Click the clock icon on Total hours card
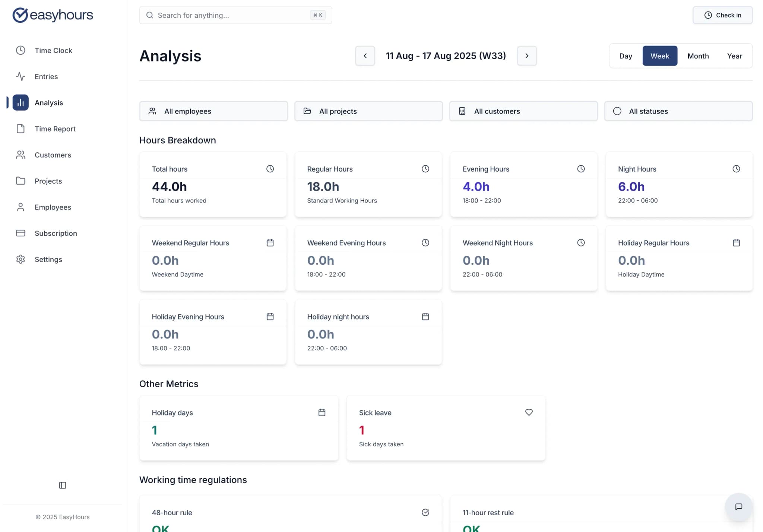 270,169
